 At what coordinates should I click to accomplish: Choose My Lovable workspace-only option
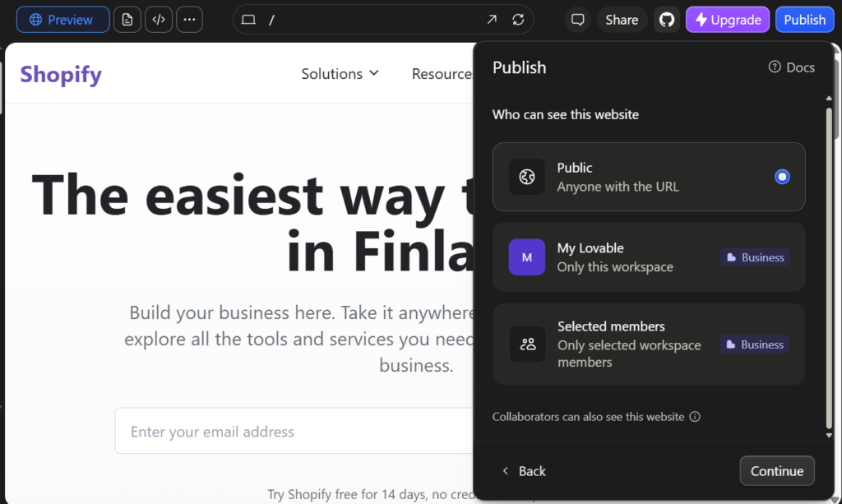point(649,257)
